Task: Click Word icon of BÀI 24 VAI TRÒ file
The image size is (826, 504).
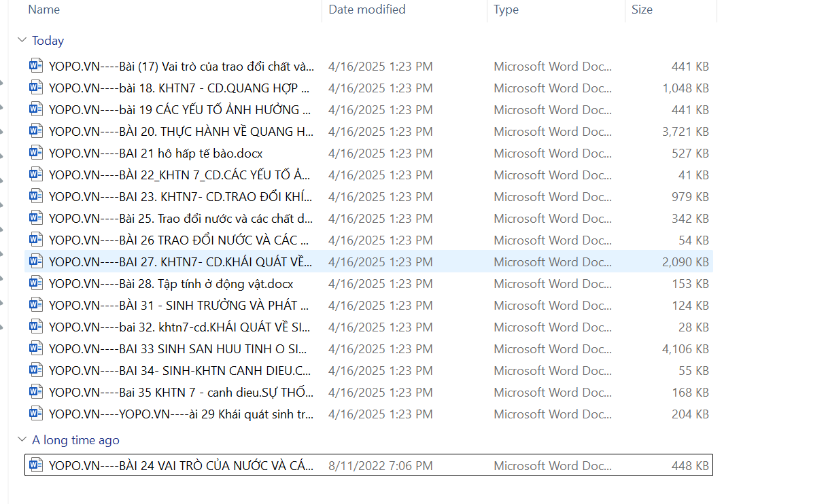Action: 36,465
